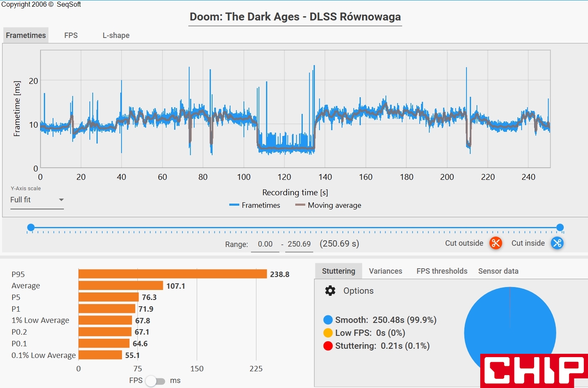Click the Cut inside scissors icon

pos(557,243)
